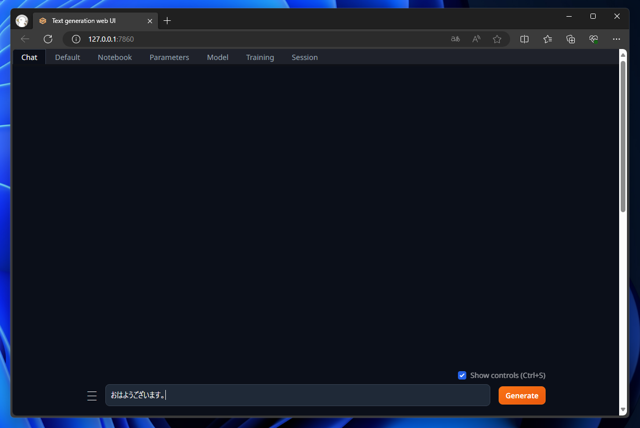Close the Text generation web UI tab
640x428 pixels.
point(150,21)
